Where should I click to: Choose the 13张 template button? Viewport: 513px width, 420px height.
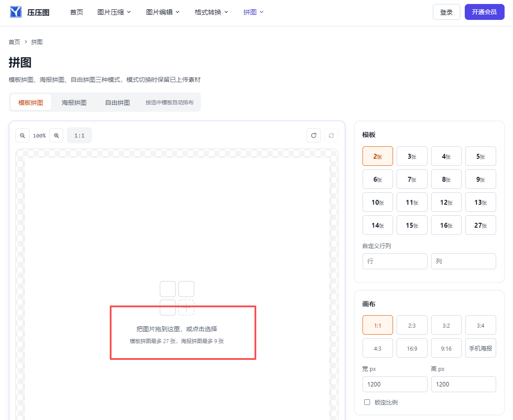click(x=481, y=202)
